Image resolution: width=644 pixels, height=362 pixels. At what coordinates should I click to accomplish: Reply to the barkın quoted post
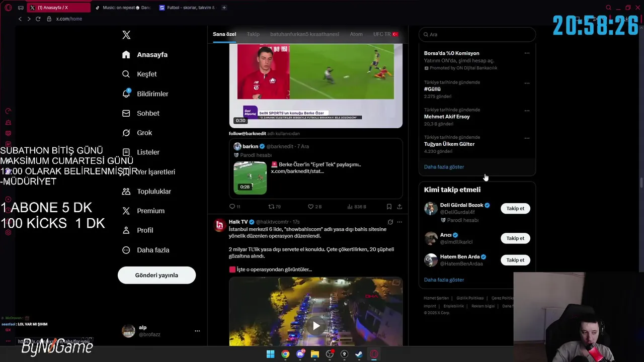234,207
